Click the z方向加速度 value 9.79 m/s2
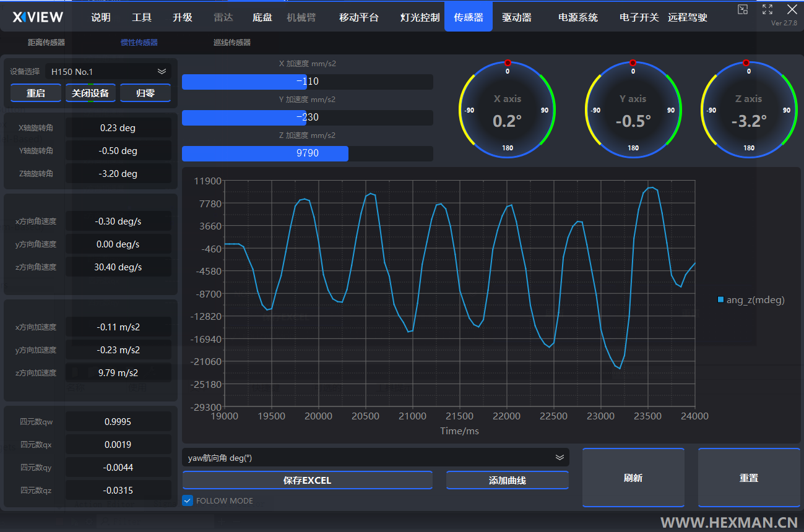 (118, 373)
